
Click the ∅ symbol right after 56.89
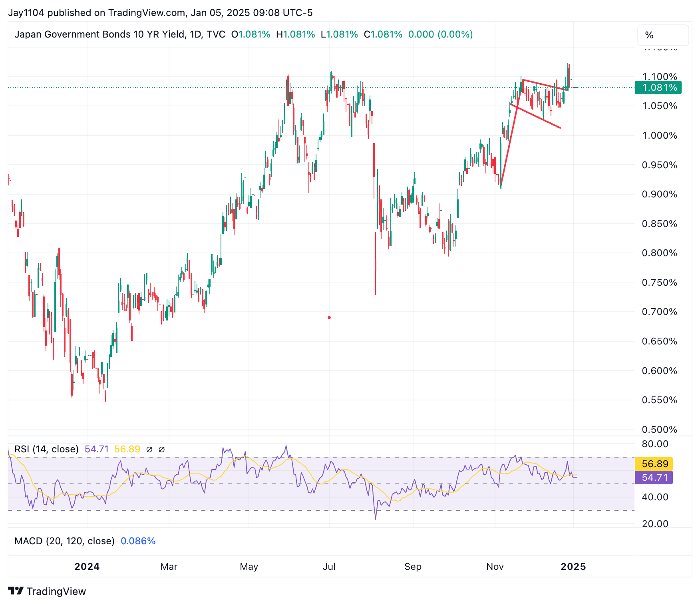click(x=149, y=450)
